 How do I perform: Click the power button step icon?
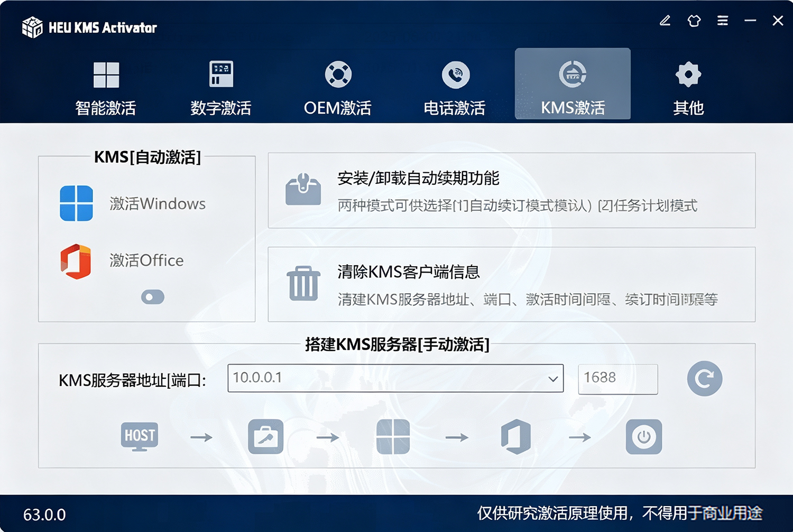click(644, 437)
